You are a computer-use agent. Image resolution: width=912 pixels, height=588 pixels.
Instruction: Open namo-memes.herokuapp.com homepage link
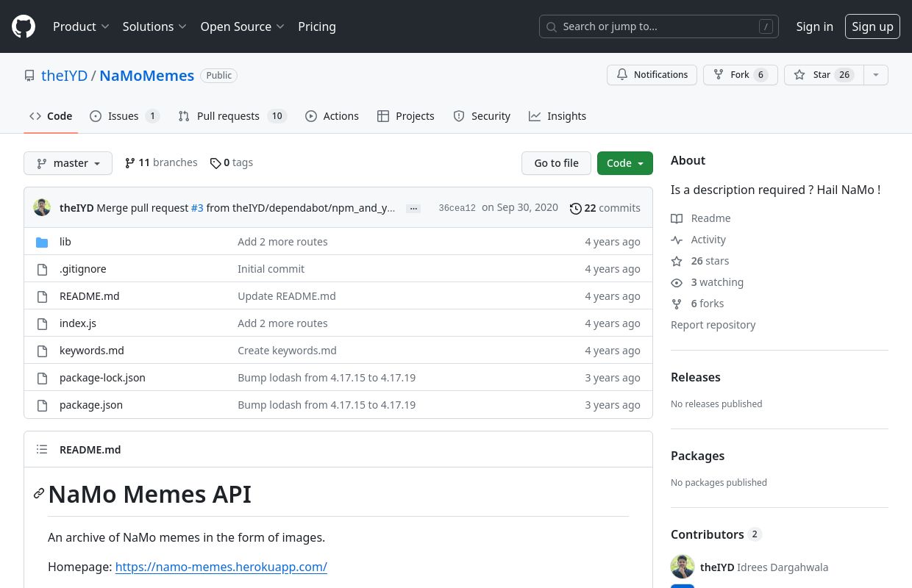(x=221, y=567)
